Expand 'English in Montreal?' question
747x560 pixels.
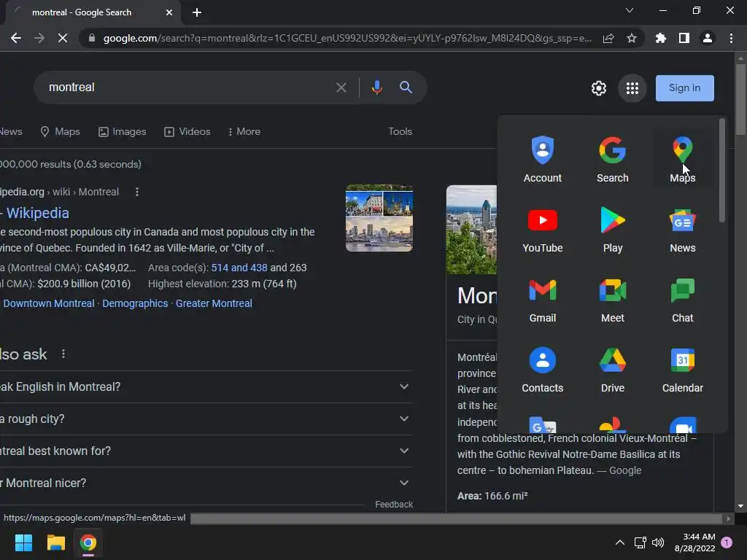coord(206,386)
